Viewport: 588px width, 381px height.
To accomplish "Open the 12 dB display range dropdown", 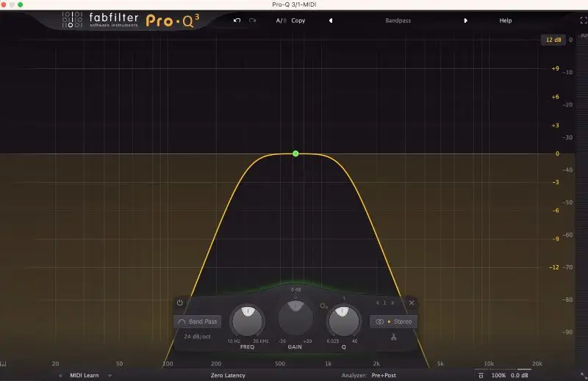I will click(553, 40).
